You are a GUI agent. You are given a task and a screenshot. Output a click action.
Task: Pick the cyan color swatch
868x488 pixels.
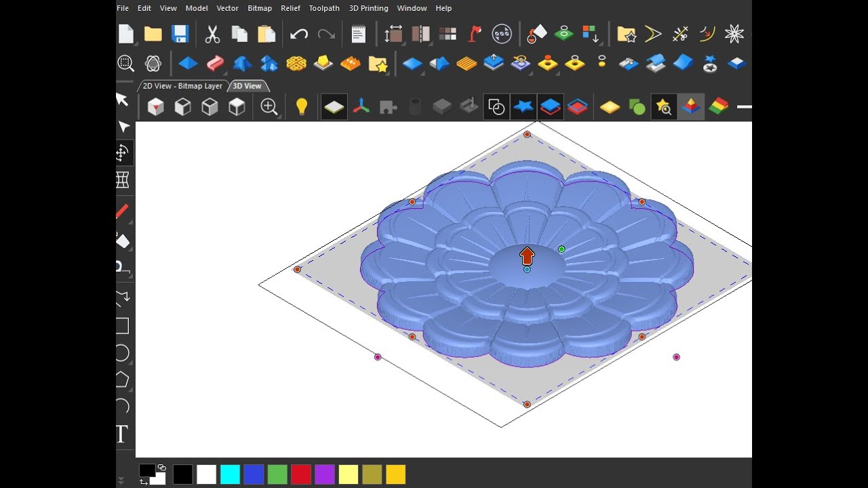click(230, 474)
